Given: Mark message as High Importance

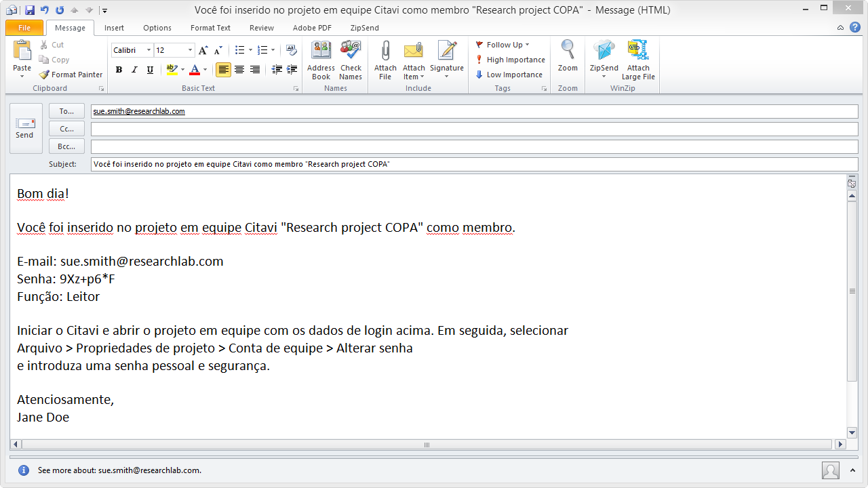Looking at the screenshot, I should 510,60.
